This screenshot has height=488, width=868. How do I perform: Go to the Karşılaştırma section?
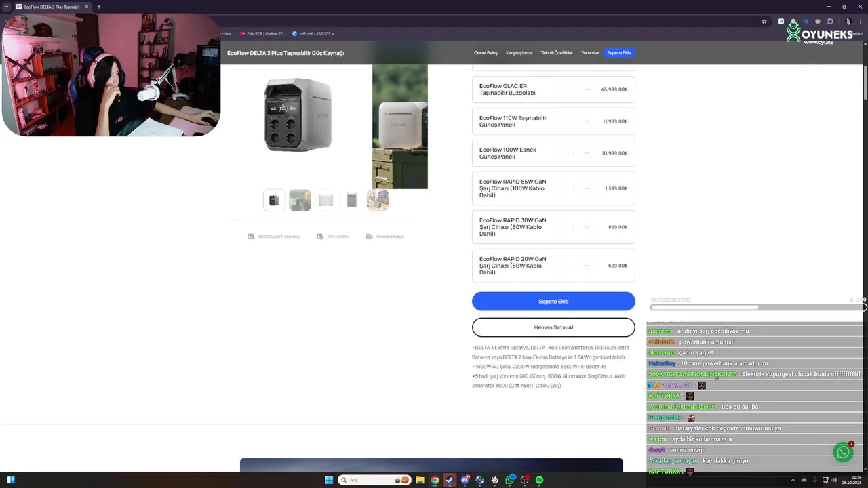519,53
